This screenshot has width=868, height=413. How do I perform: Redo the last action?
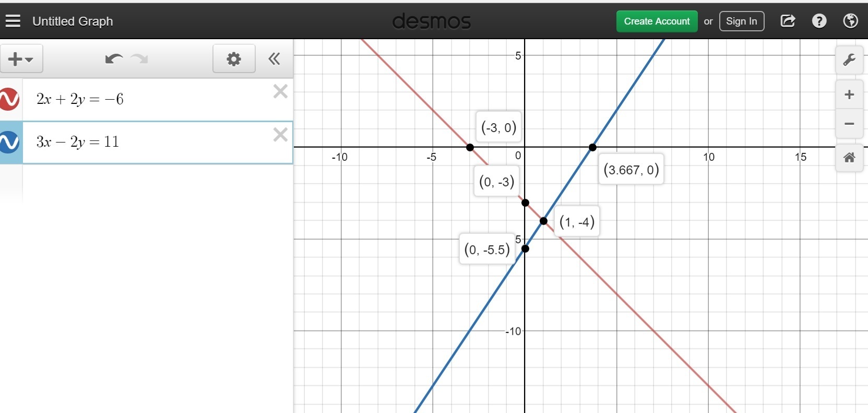(139, 59)
